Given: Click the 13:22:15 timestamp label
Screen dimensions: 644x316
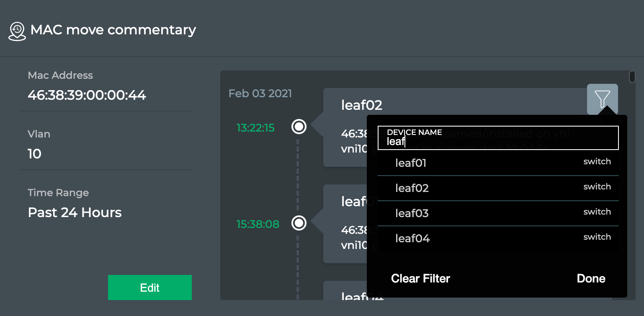Looking at the screenshot, I should point(255,128).
